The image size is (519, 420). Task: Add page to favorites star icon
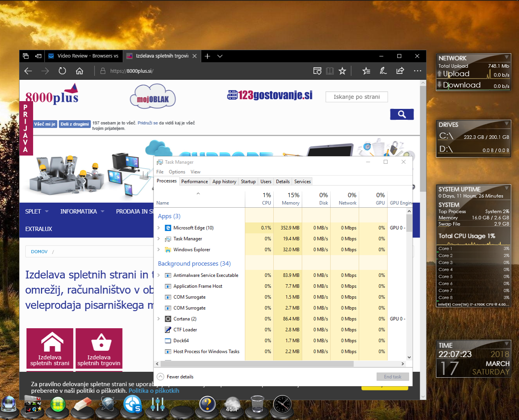(x=342, y=71)
